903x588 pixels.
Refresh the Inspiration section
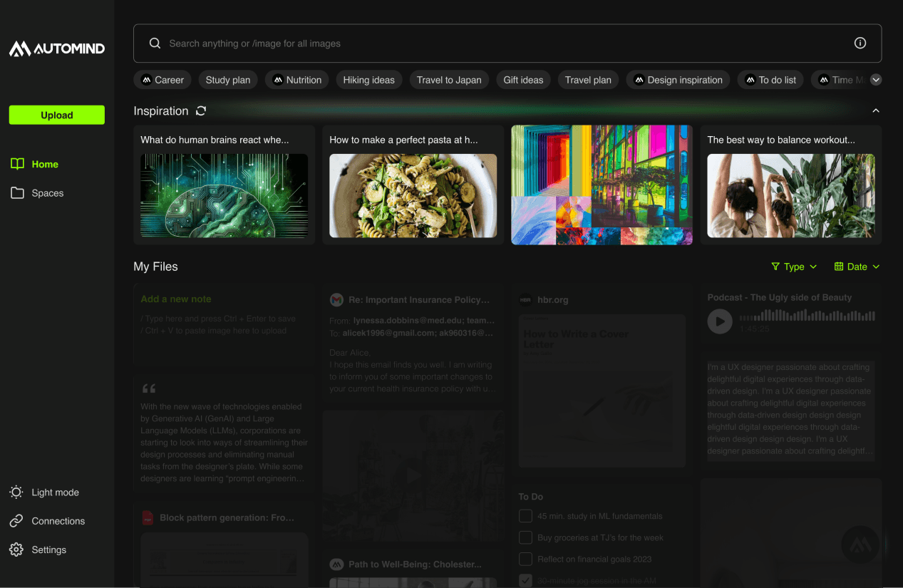(201, 110)
